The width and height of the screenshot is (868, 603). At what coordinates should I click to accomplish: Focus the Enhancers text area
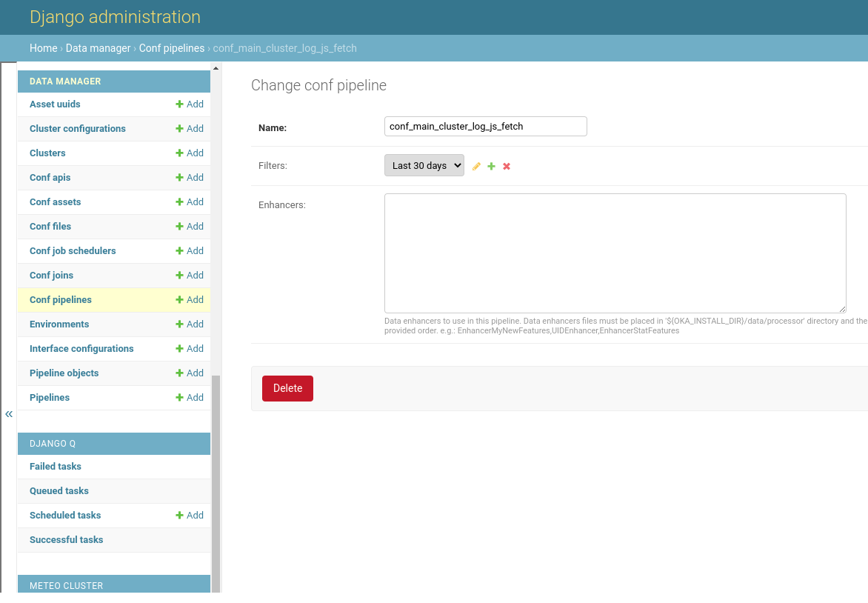(615, 253)
